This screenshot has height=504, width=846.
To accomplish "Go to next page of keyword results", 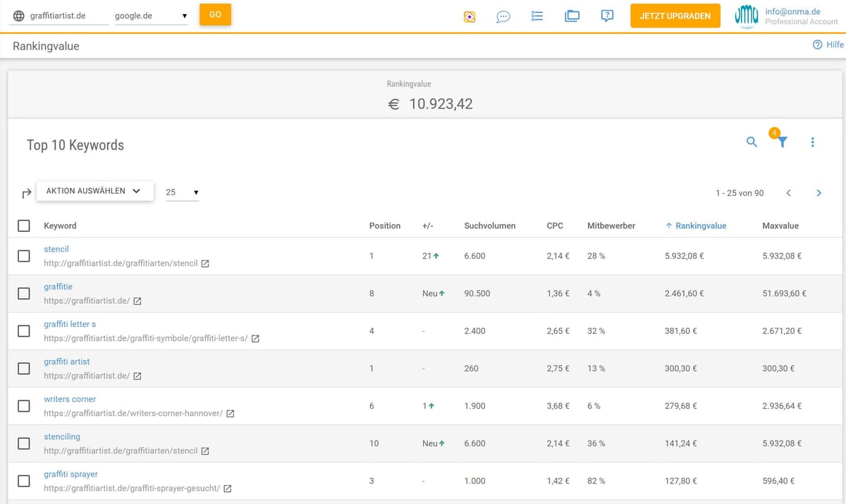I will (x=819, y=192).
